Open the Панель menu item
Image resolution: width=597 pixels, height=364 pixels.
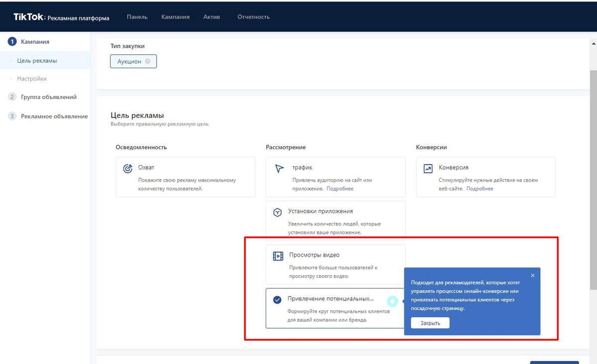pos(137,17)
